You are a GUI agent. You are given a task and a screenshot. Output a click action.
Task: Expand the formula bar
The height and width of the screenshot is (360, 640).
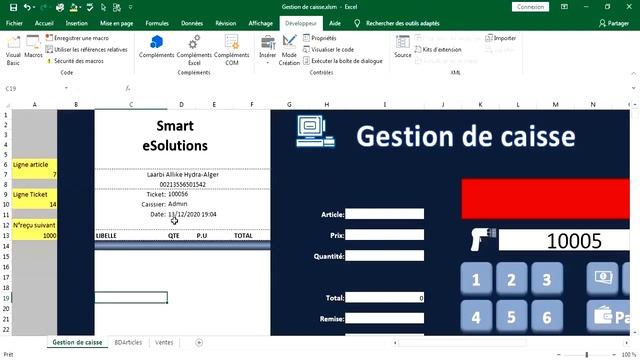pyautogui.click(x=633, y=88)
